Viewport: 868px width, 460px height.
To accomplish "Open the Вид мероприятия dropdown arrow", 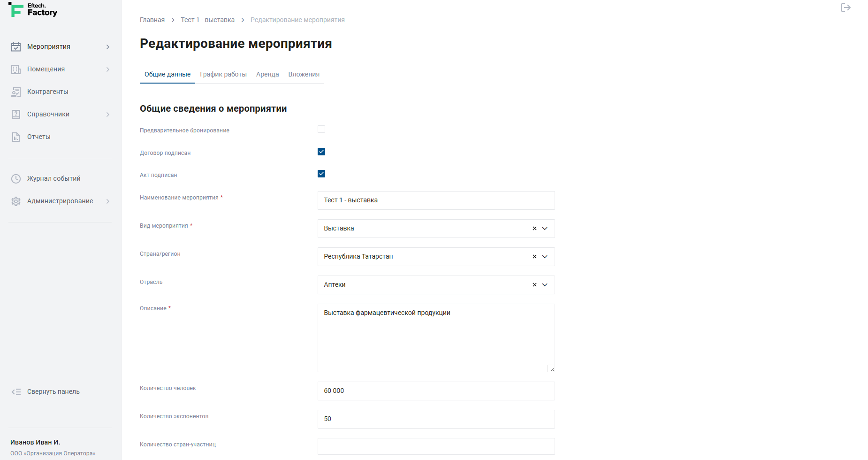I will pyautogui.click(x=545, y=229).
